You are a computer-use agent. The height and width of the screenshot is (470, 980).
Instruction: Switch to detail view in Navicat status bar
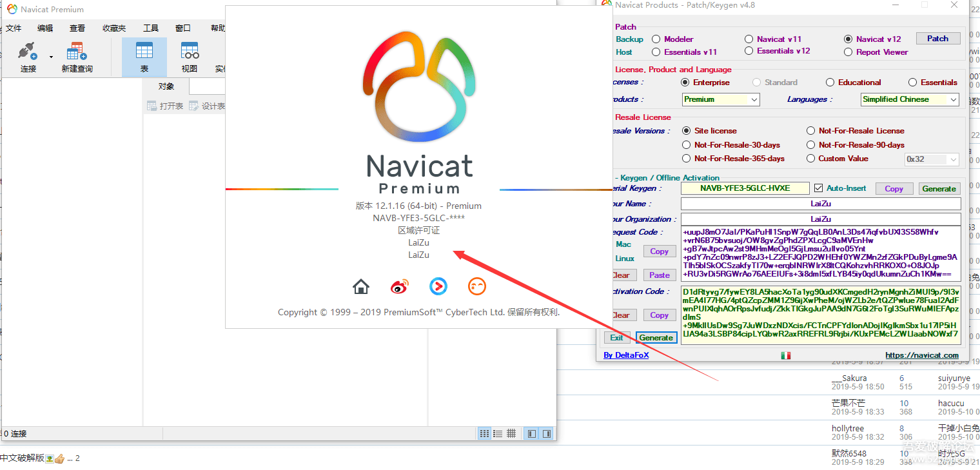[x=498, y=434]
